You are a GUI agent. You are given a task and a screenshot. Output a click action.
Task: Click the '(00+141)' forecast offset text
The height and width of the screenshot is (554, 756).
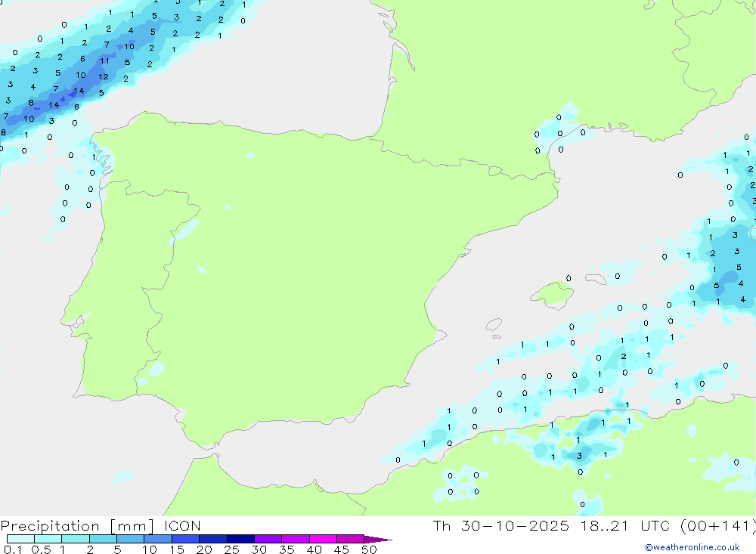coord(718,525)
